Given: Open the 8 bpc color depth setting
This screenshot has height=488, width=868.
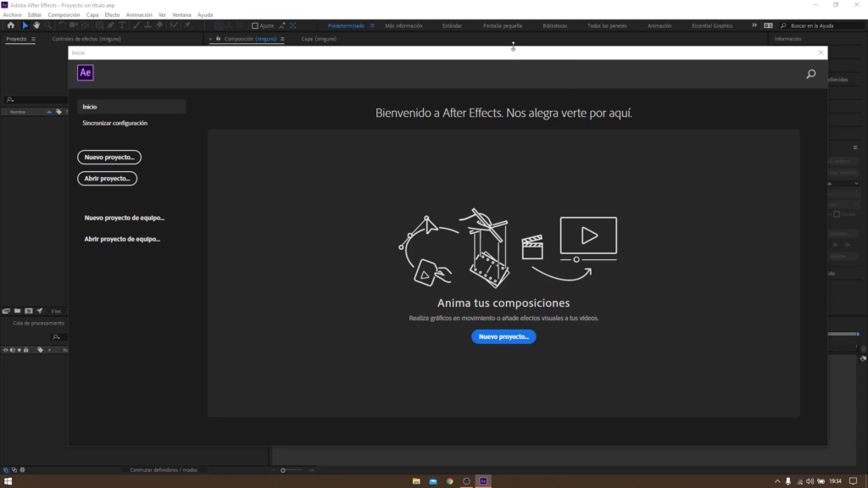Looking at the screenshot, I should point(57,311).
